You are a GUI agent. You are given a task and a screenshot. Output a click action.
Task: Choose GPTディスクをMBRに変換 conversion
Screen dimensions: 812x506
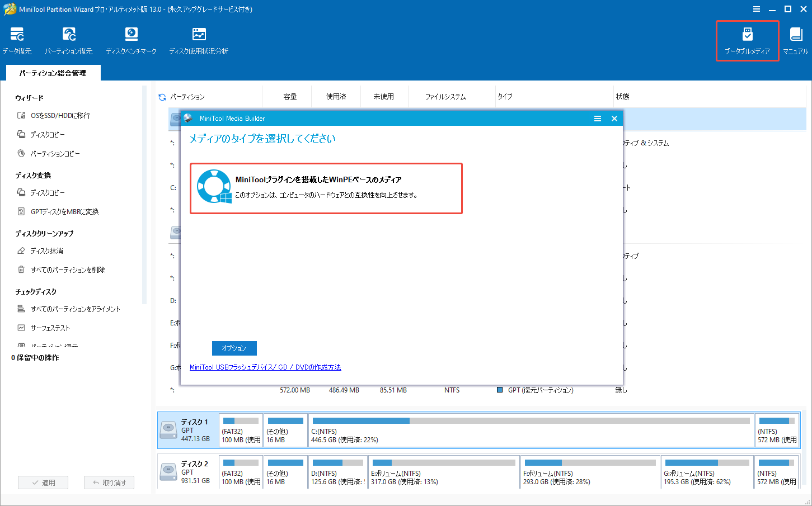[63, 211]
